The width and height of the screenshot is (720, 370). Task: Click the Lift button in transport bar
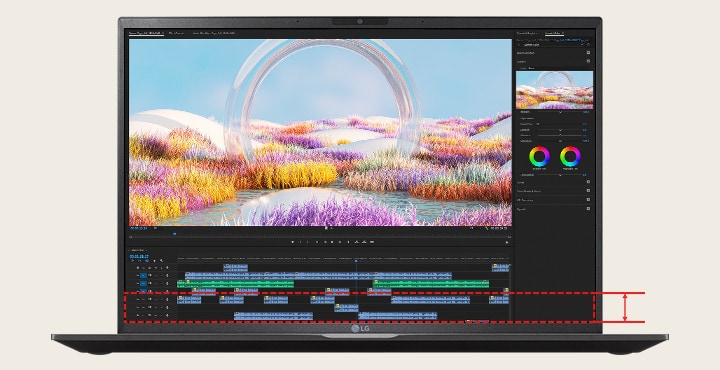click(356, 242)
